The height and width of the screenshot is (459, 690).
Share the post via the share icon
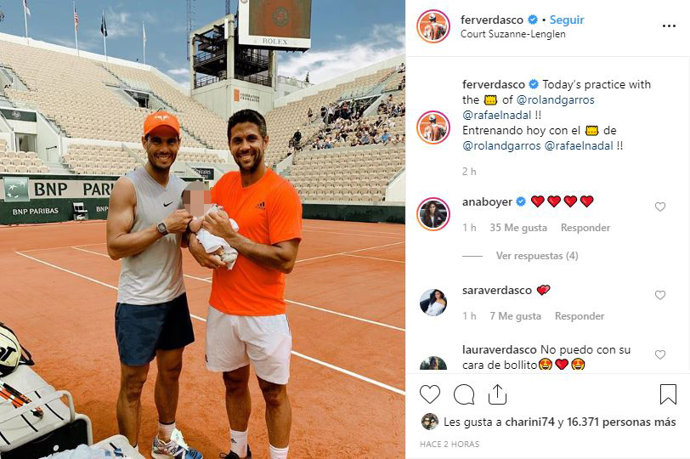point(497,394)
